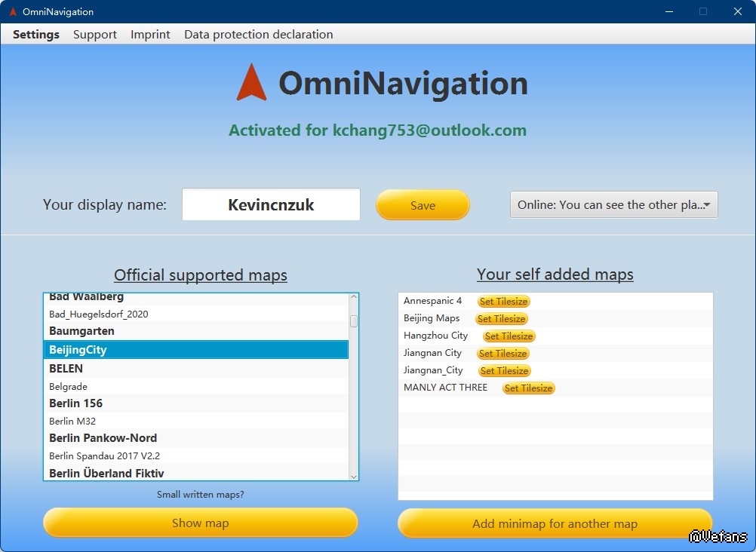The image size is (756, 552).
Task: Click the display name input field
Action: (271, 205)
